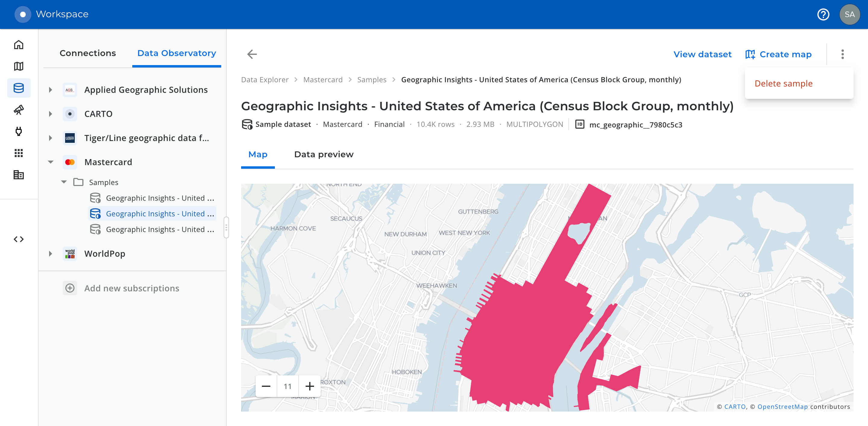Click the 'Financial' category text
Screen dimensions: 868x426
[389, 124]
